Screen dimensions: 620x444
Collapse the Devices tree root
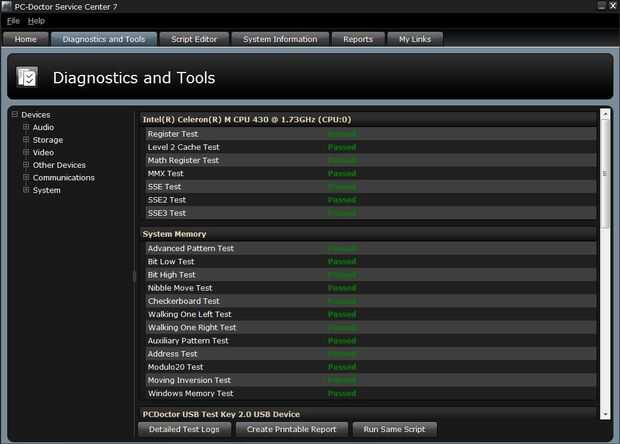pyautogui.click(x=15, y=115)
